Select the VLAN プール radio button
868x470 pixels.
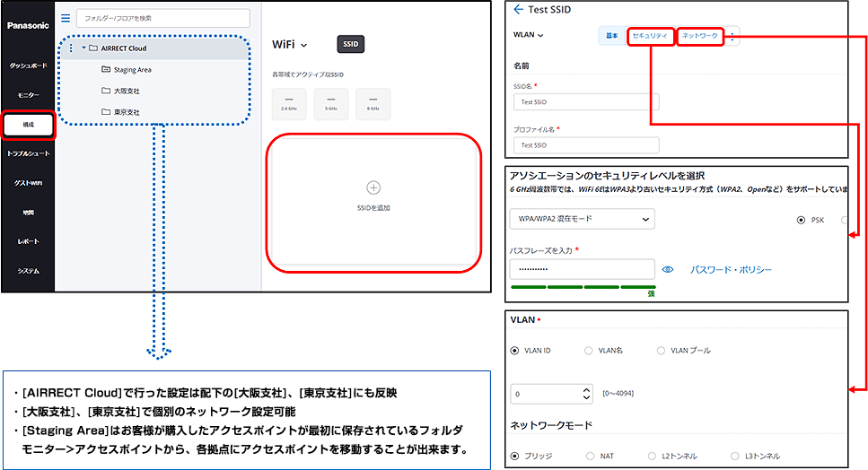(x=661, y=351)
